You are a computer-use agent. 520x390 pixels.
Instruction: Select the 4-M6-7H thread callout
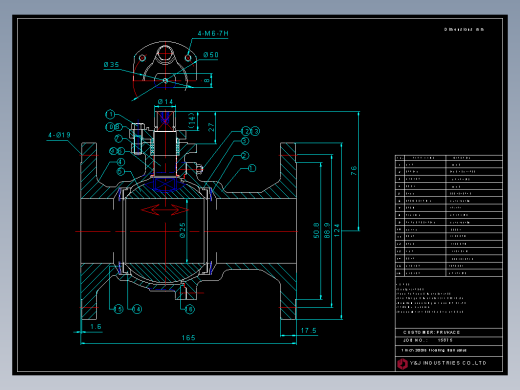coord(213,33)
